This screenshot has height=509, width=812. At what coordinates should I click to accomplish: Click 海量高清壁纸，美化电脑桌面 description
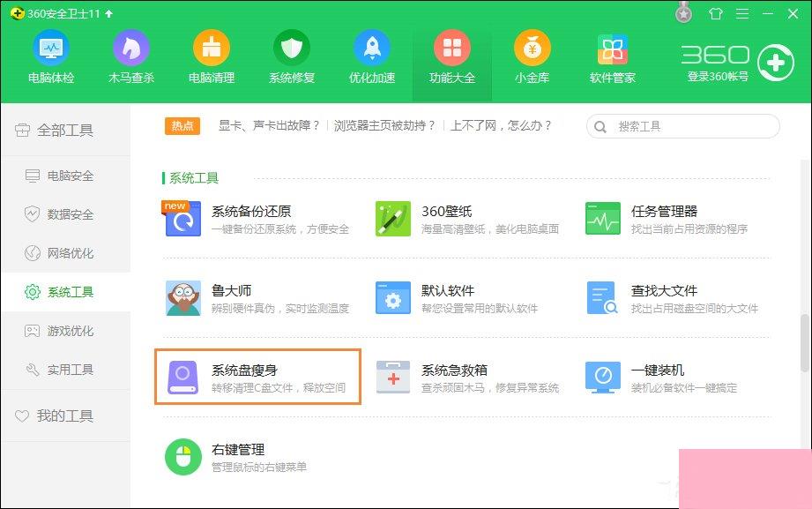490,229
